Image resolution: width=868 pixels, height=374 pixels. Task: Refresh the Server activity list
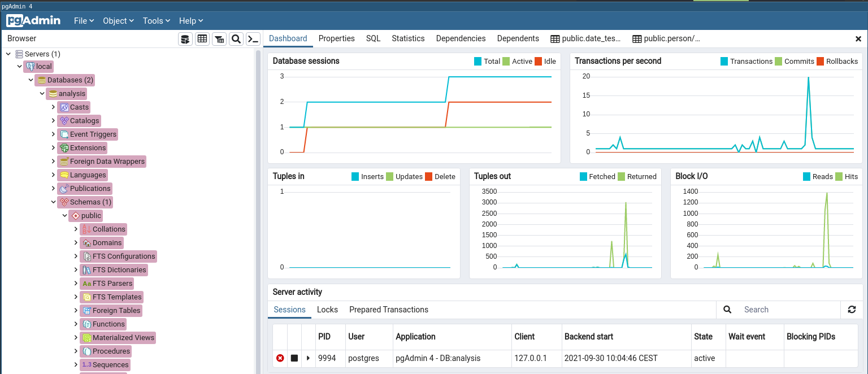(x=852, y=310)
